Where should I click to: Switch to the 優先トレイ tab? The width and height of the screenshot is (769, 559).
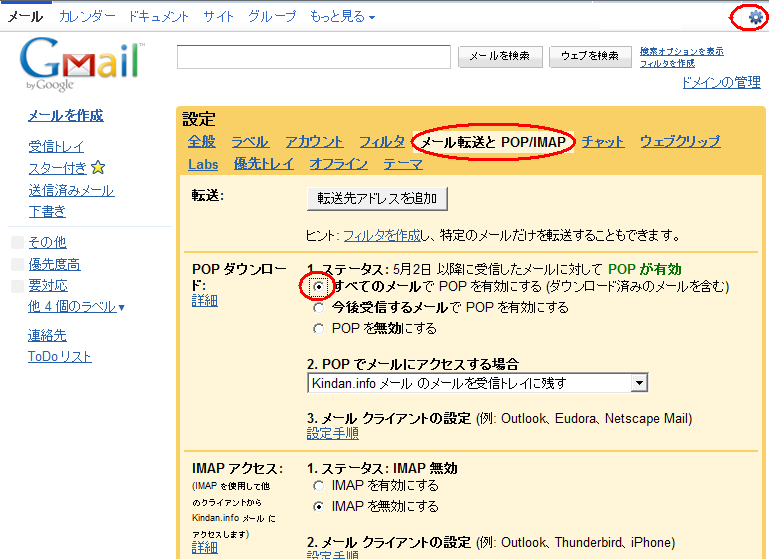pos(264,164)
